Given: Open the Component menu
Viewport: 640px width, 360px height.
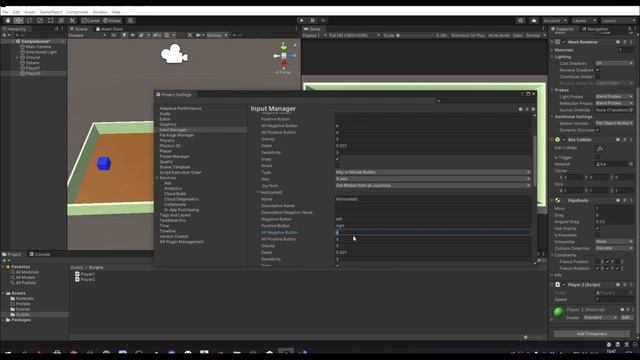Looking at the screenshot, I should coord(77,12).
